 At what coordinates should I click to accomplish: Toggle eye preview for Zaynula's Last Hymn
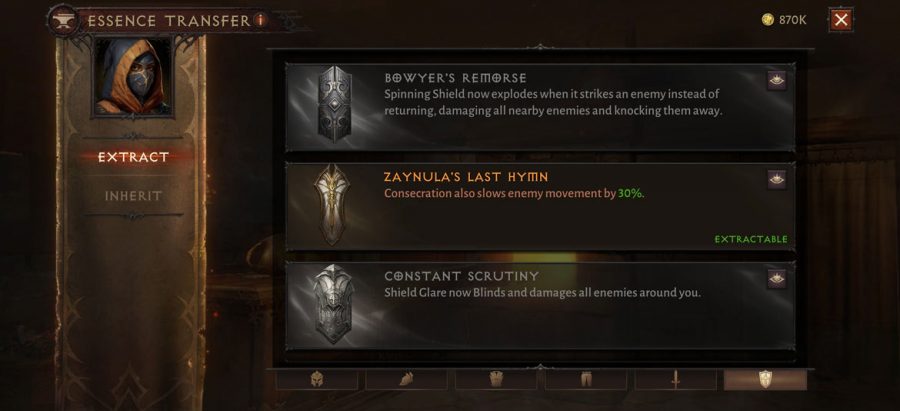tap(777, 180)
